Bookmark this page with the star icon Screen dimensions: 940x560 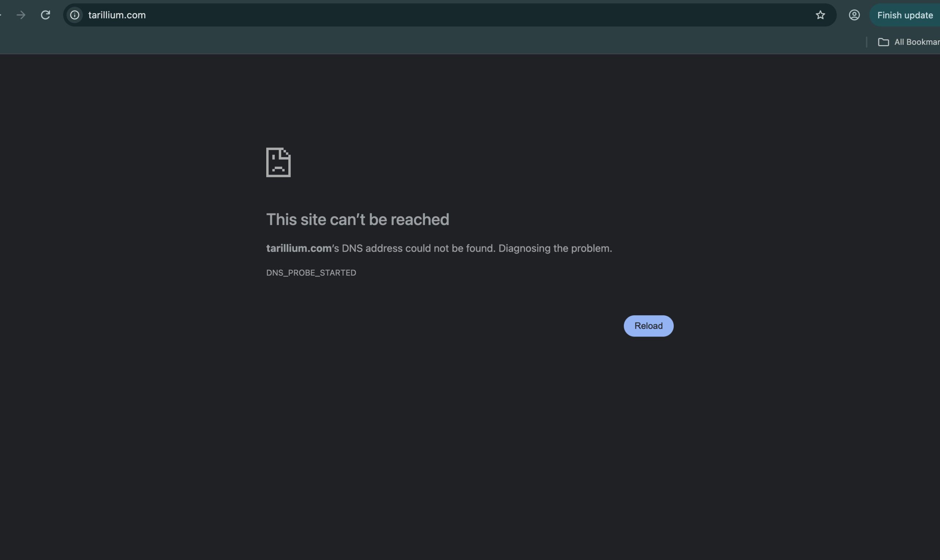820,15
